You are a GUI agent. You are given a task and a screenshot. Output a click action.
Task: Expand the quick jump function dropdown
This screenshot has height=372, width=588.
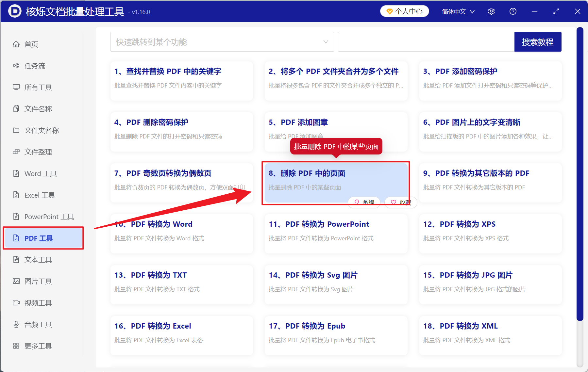tap(326, 42)
